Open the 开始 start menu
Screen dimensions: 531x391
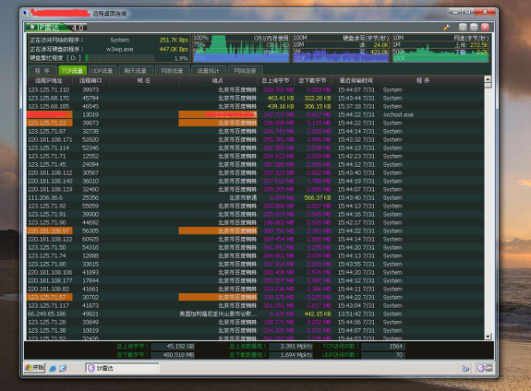35,368
